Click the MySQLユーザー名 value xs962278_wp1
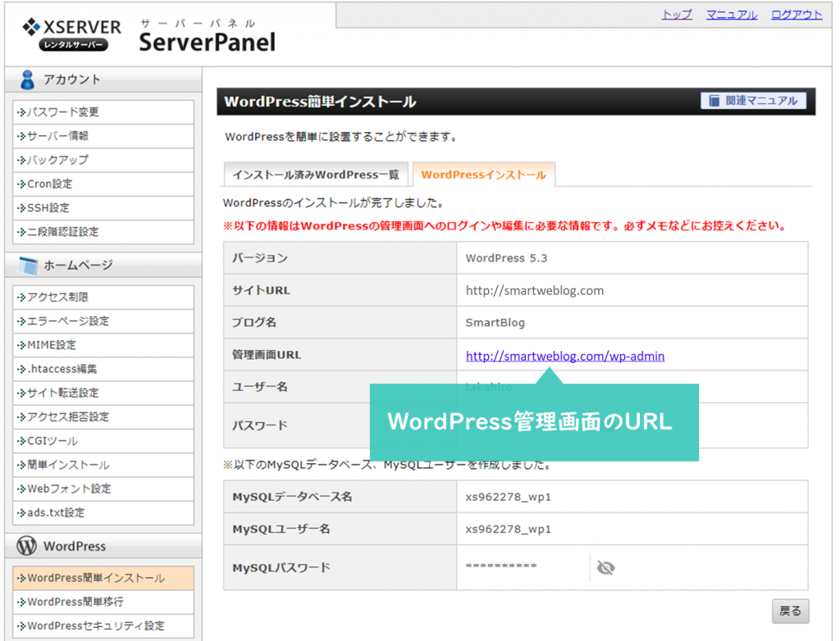Image resolution: width=840 pixels, height=641 pixels. click(509, 529)
